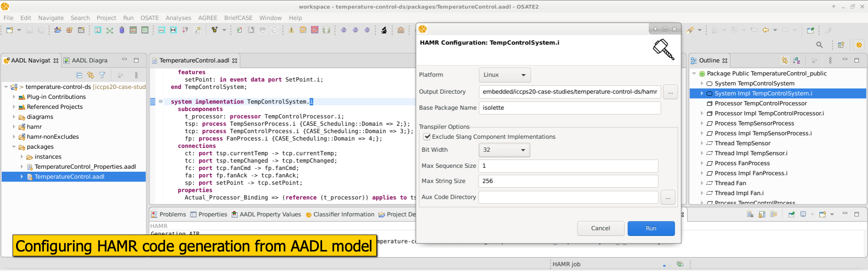This screenshot has height=271, width=868.
Task: Click the microscope icon in main toolbar
Action: click(x=384, y=30)
